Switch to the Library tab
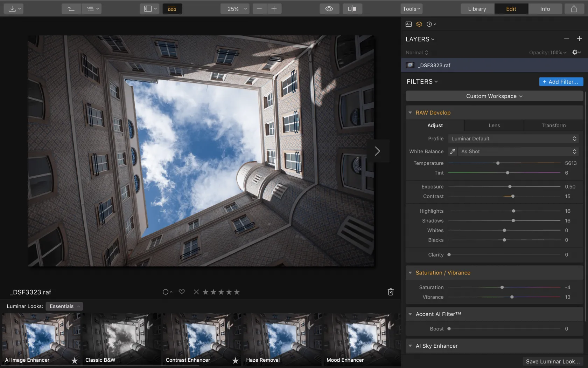The width and height of the screenshot is (588, 368). click(477, 9)
